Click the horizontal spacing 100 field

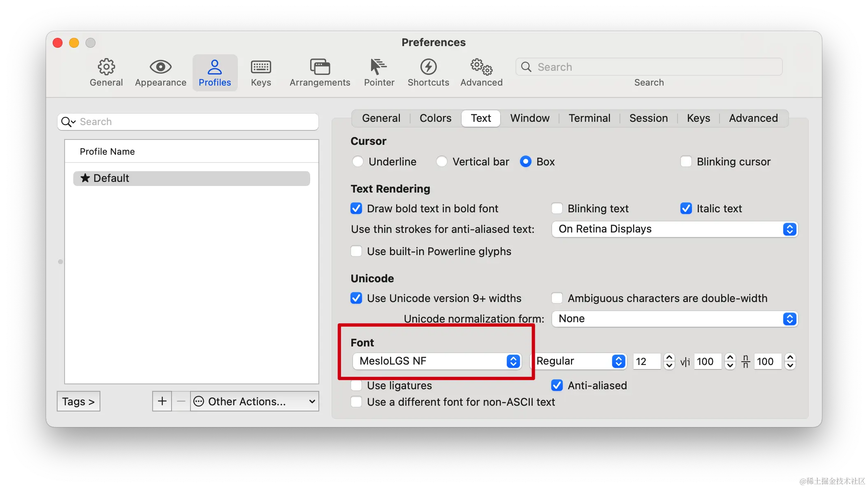point(708,362)
